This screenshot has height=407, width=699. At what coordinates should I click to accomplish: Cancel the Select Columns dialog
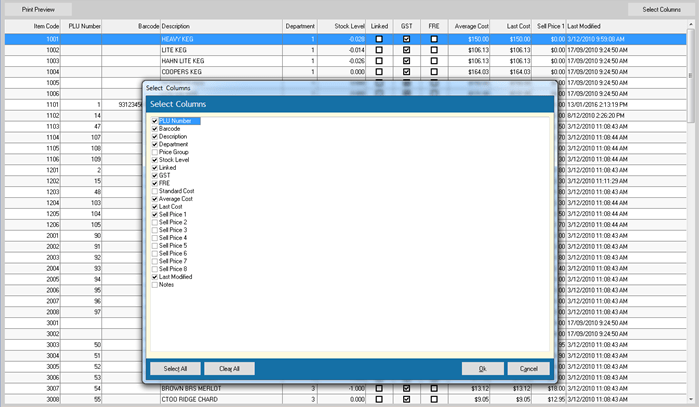[530, 368]
